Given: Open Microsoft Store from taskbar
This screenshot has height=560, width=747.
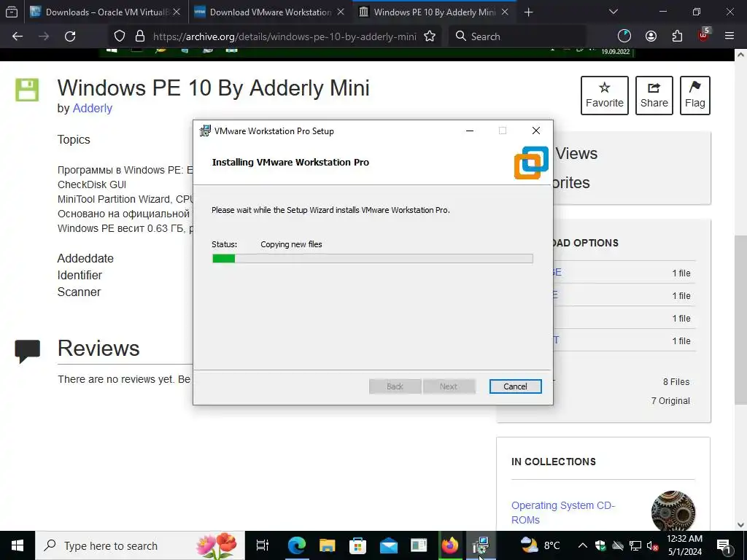Looking at the screenshot, I should (357, 545).
